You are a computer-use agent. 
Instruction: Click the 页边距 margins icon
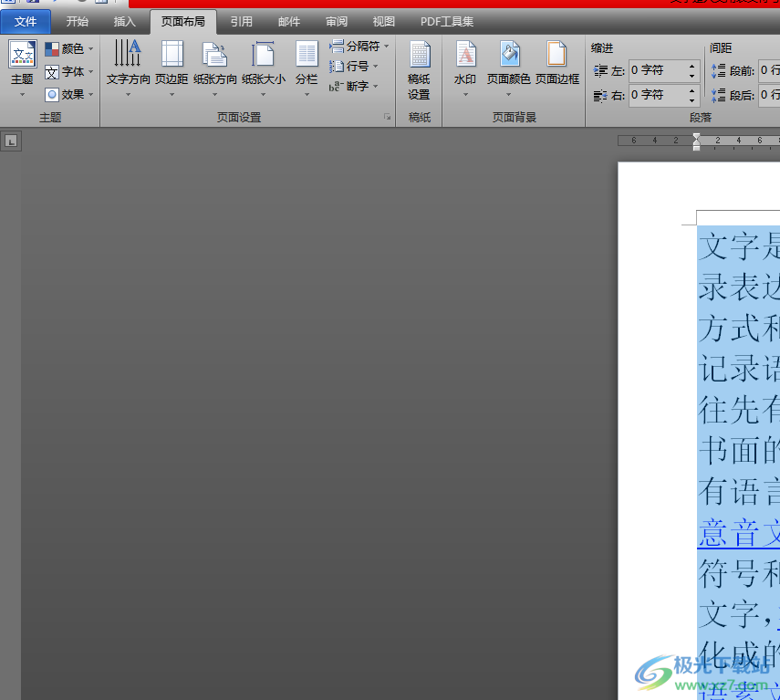(x=172, y=54)
